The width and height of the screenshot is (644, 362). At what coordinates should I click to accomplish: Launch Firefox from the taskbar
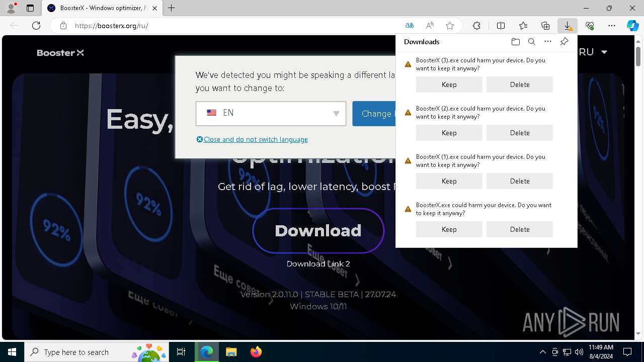[256, 352]
